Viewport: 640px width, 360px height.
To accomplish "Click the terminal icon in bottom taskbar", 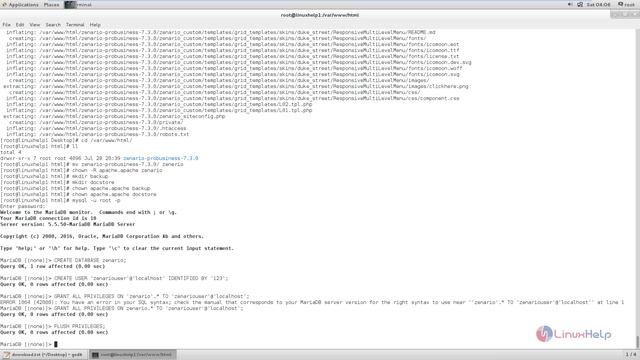I will click(x=95, y=355).
